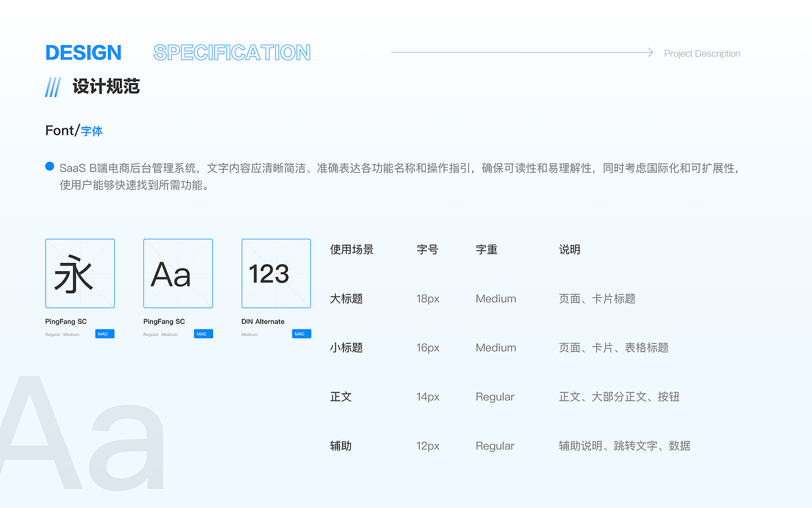Screen dimensions: 812x508
Task: Select the PingFang SC label below Aa
Action: 164,322
